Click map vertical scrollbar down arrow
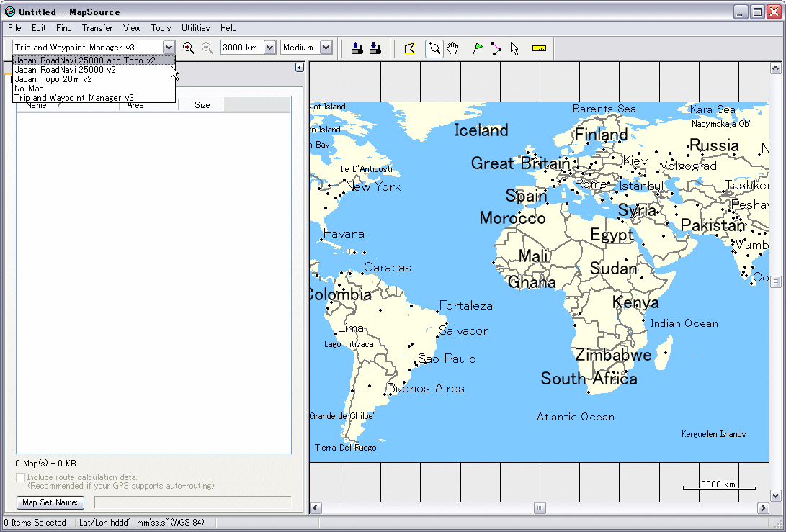 point(775,496)
